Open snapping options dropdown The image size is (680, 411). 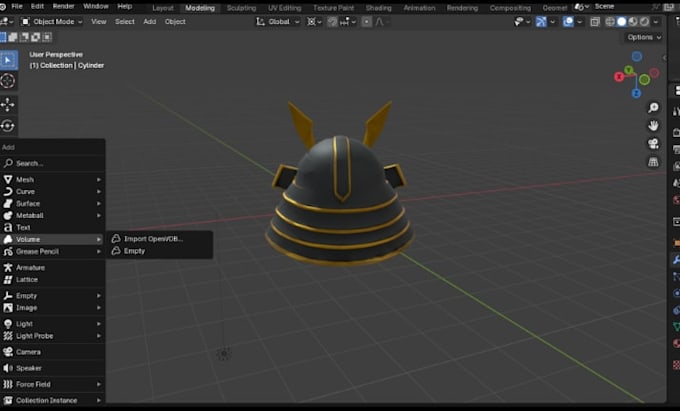coord(348,22)
